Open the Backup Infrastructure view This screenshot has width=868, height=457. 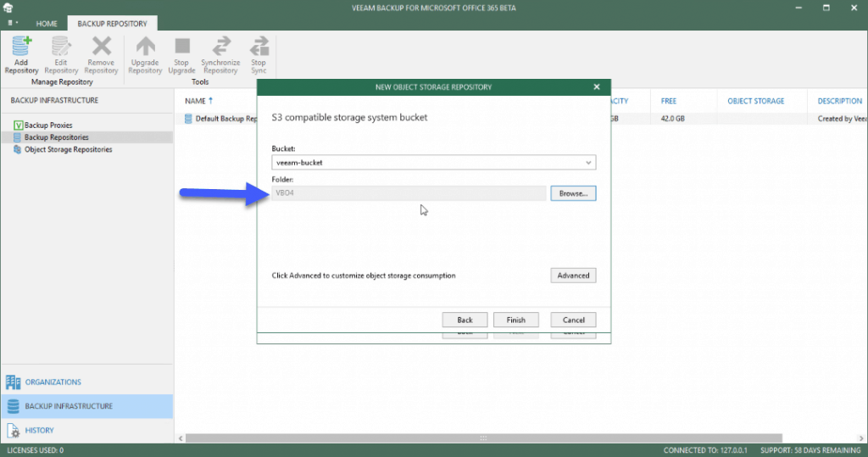87,406
